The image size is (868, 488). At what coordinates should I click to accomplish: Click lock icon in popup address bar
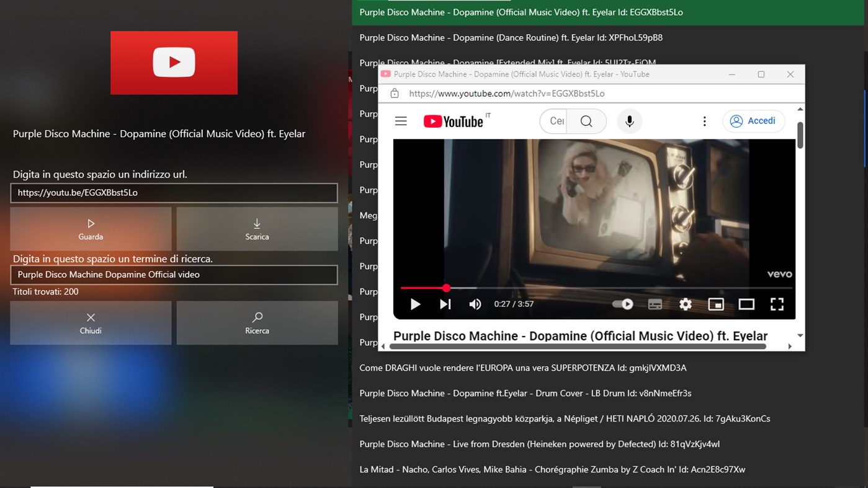pos(394,94)
